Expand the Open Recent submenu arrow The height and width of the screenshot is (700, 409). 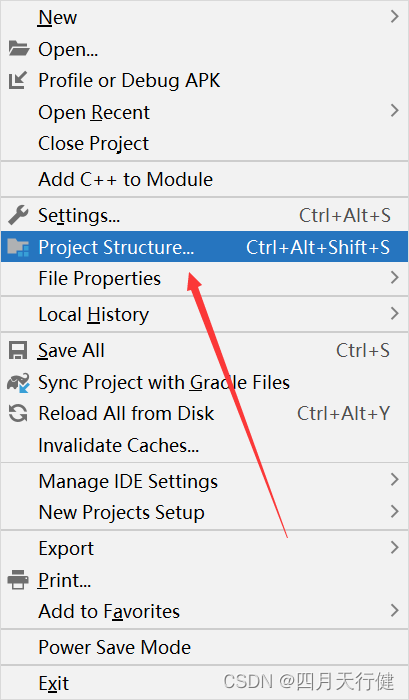394,111
